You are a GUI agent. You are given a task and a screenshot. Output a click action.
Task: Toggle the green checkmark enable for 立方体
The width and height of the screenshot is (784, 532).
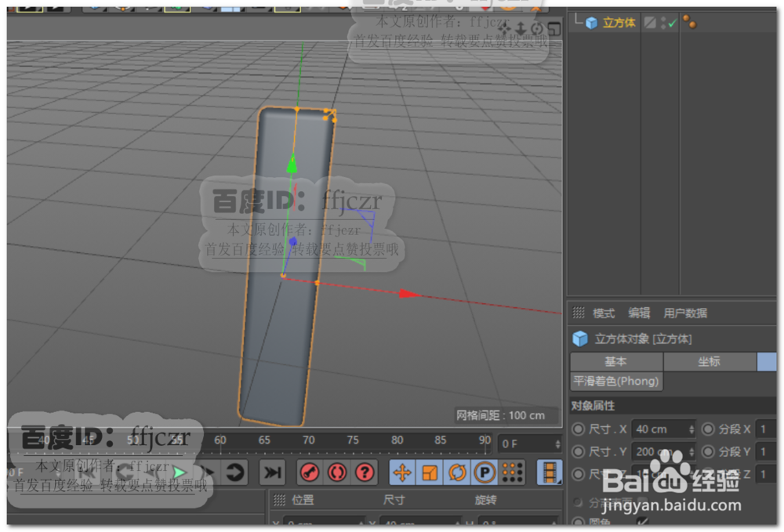click(x=673, y=23)
